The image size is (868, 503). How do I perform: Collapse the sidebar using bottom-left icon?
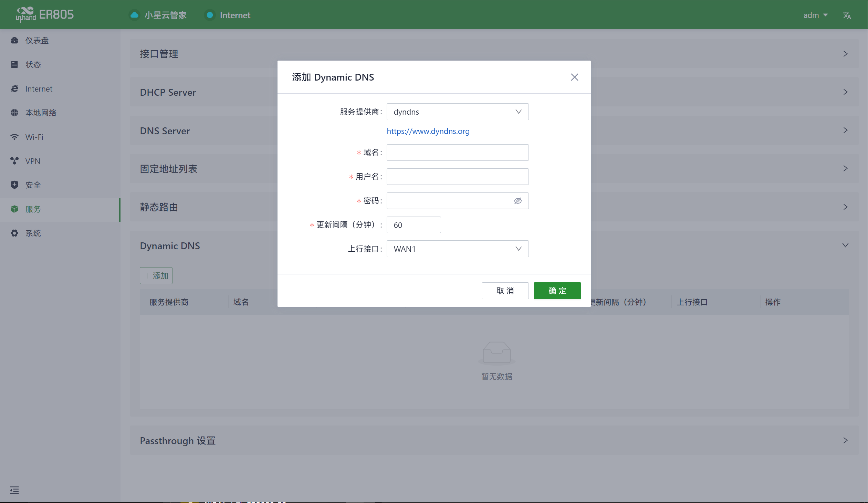(14, 490)
